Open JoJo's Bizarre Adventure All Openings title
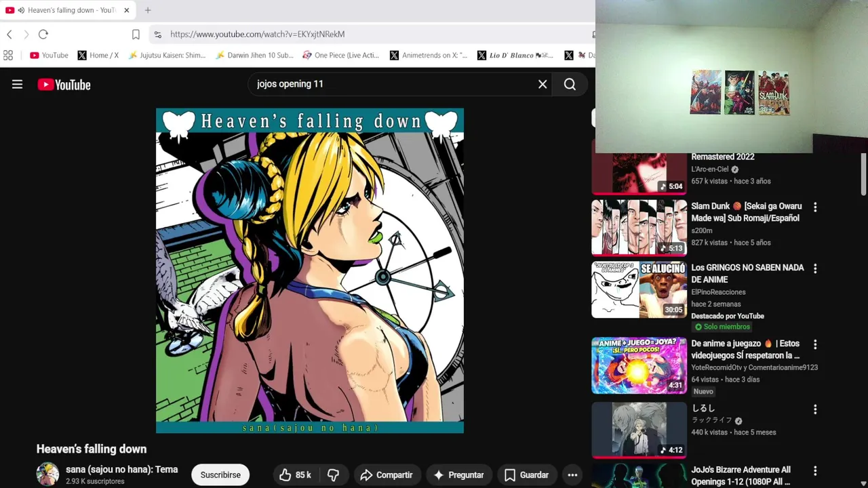 (741, 476)
